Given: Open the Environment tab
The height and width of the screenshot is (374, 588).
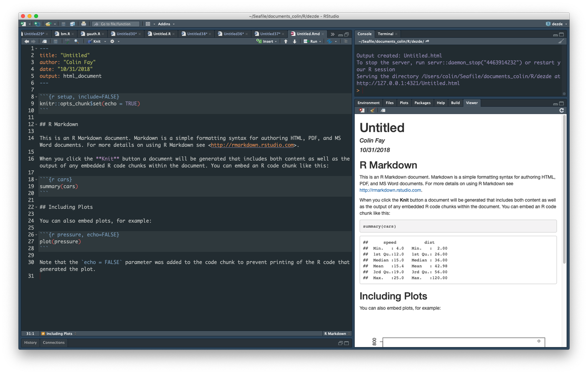Looking at the screenshot, I should 368,103.
